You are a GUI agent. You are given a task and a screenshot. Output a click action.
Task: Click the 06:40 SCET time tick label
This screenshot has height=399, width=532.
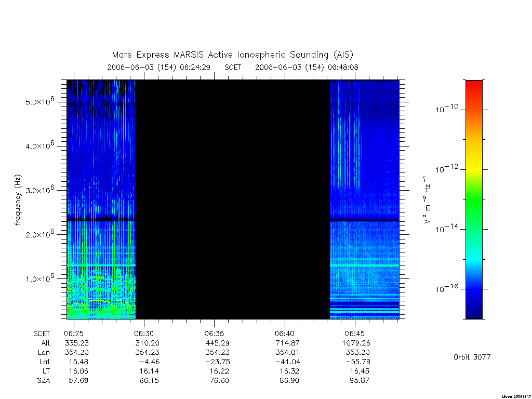coord(285,334)
